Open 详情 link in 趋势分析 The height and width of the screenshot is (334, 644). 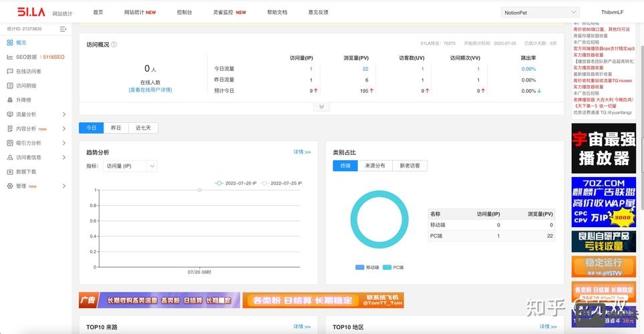[302, 152]
